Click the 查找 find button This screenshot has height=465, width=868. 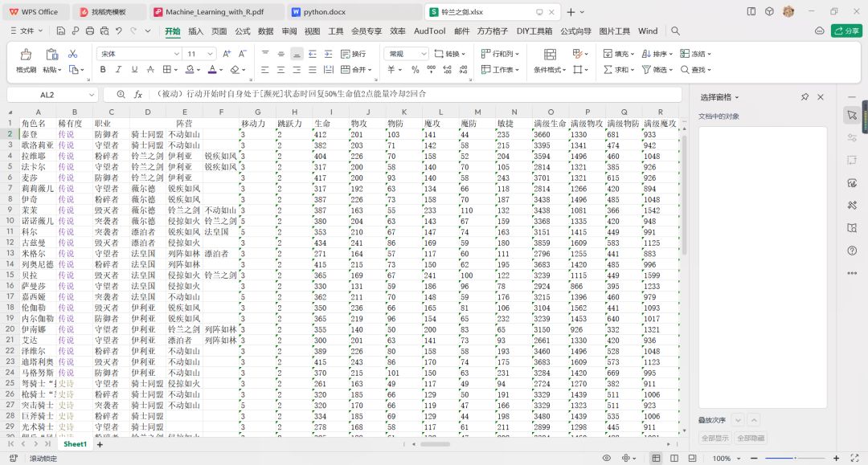695,70
